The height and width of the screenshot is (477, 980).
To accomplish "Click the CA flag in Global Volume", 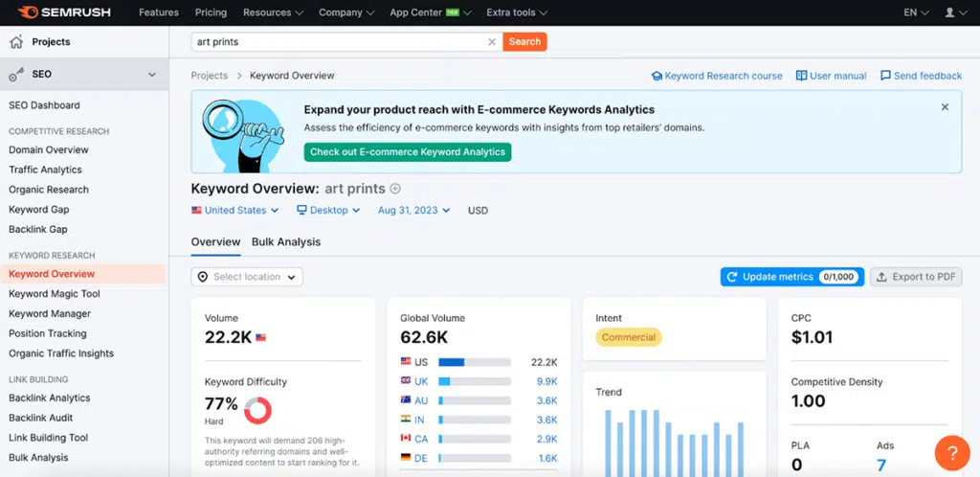I will 406,439.
